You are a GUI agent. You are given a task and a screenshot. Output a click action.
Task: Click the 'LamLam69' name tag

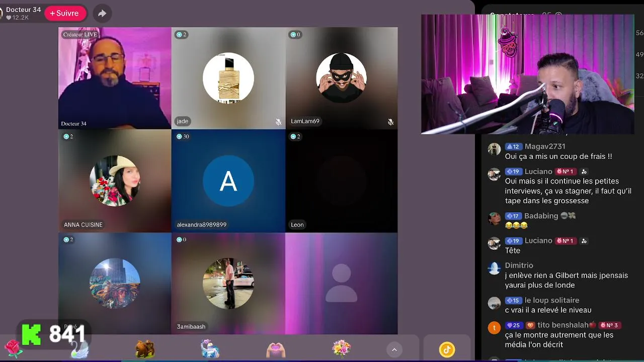pos(305,121)
